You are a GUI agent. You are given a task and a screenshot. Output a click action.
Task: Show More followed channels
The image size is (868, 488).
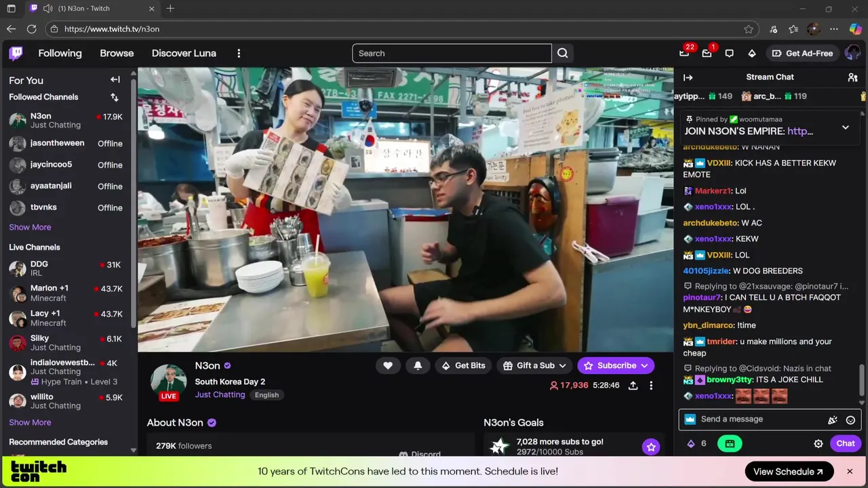(x=30, y=227)
